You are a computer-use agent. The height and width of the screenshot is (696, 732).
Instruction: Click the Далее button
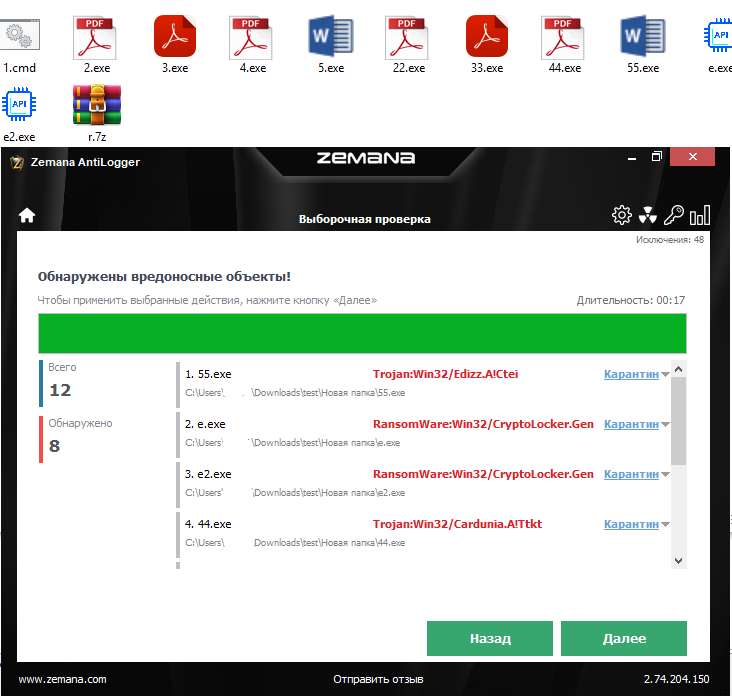pyautogui.click(x=624, y=638)
